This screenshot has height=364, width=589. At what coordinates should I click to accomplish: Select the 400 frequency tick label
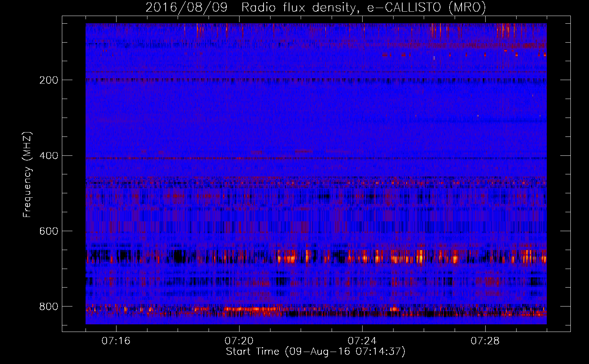click(49, 156)
